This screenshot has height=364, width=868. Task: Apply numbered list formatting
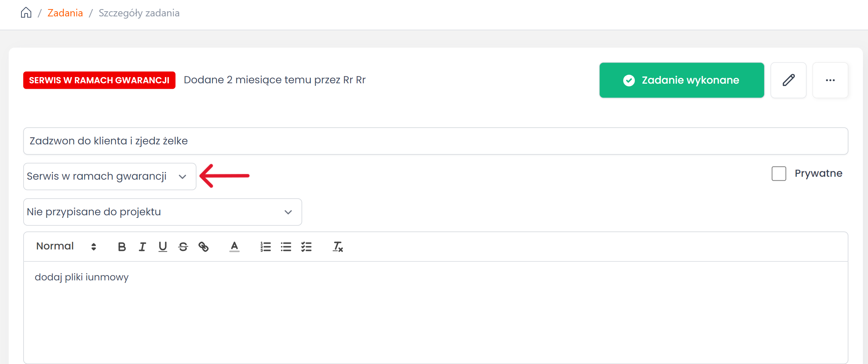[x=265, y=247]
